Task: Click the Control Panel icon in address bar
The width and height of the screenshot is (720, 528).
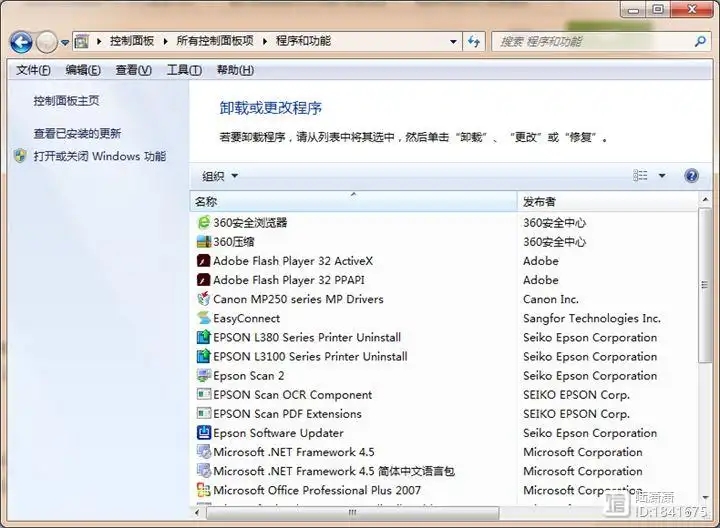Action: pyautogui.click(x=82, y=42)
